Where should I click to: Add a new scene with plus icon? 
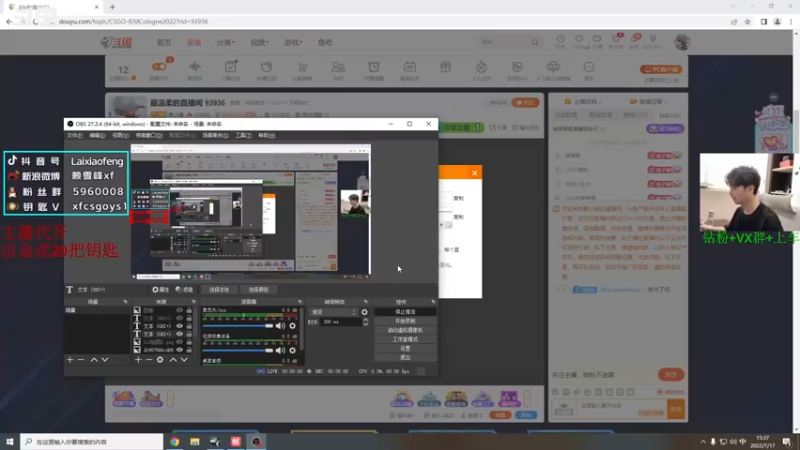(70, 360)
